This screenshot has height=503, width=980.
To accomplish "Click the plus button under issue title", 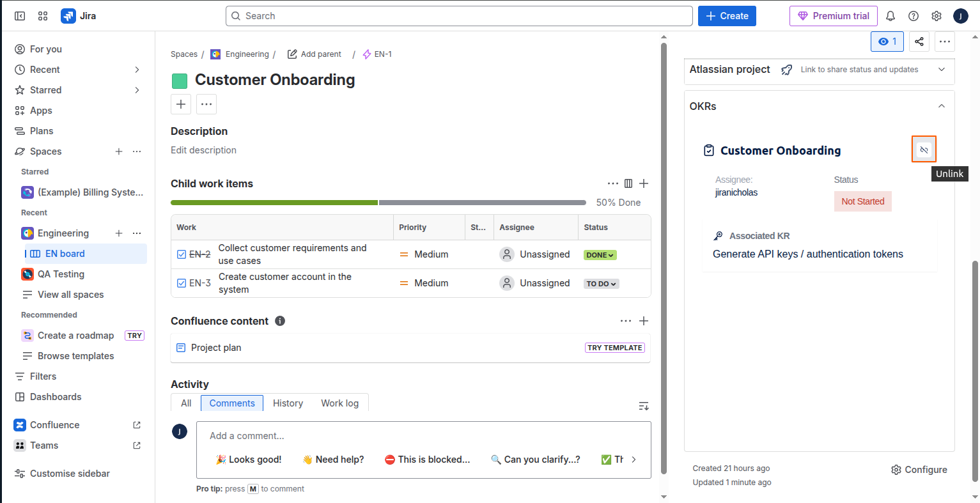I will pyautogui.click(x=181, y=104).
